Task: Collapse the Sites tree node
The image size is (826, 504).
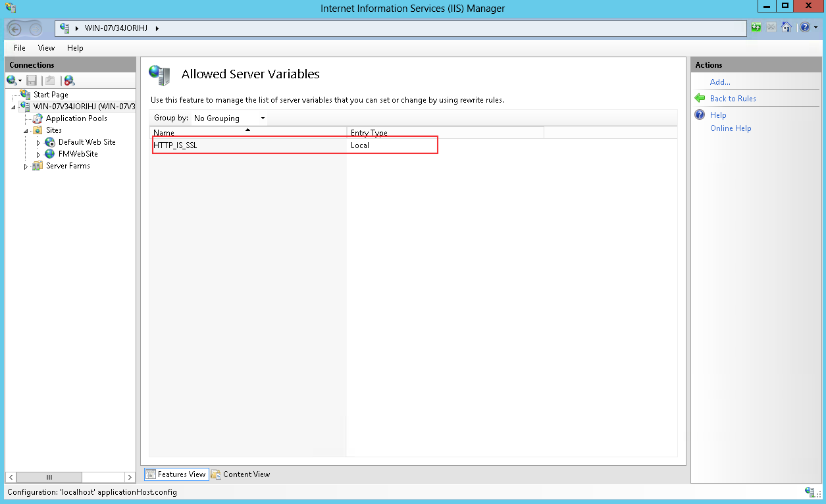Action: (x=26, y=130)
